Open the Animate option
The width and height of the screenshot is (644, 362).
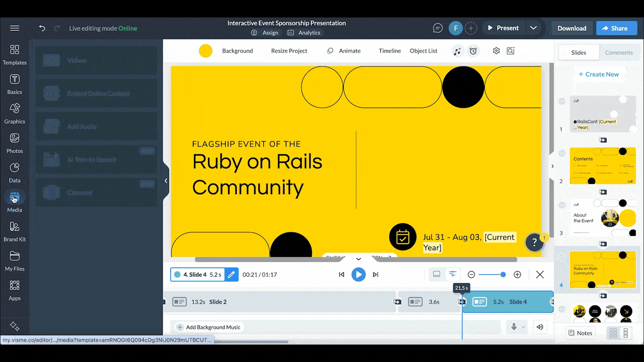pyautogui.click(x=344, y=51)
